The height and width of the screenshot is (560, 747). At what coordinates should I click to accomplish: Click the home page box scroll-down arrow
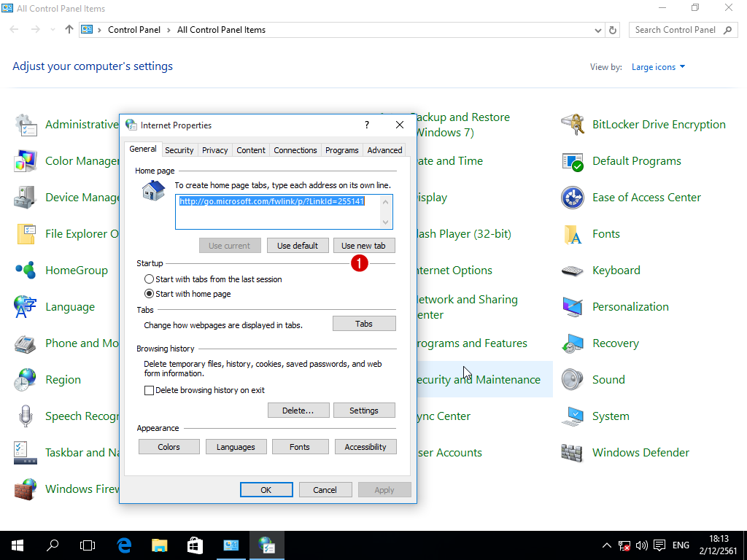click(385, 222)
